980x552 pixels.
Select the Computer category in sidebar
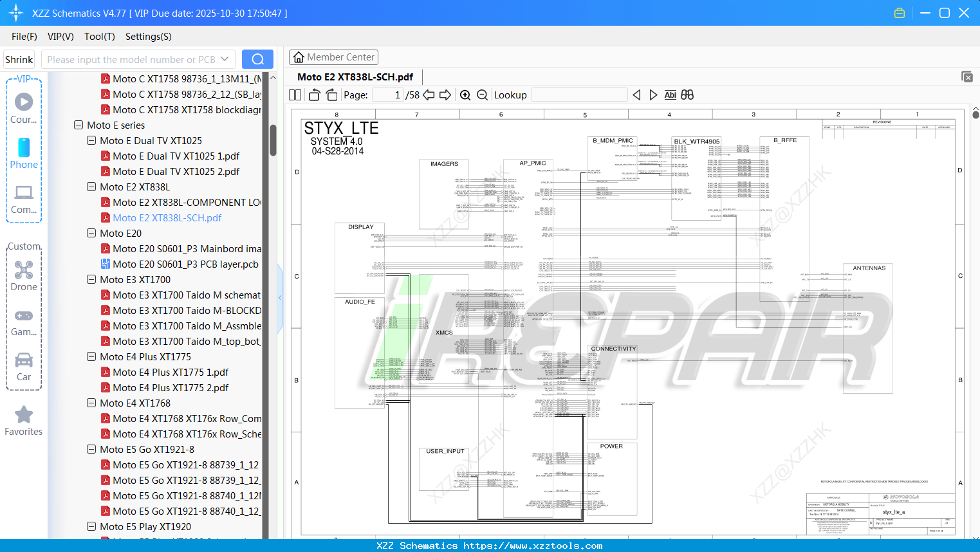coord(24,199)
